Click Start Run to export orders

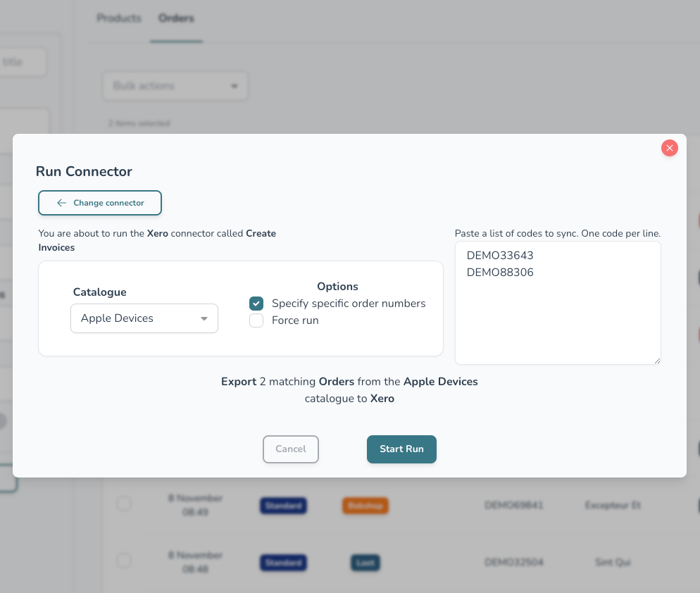point(401,449)
